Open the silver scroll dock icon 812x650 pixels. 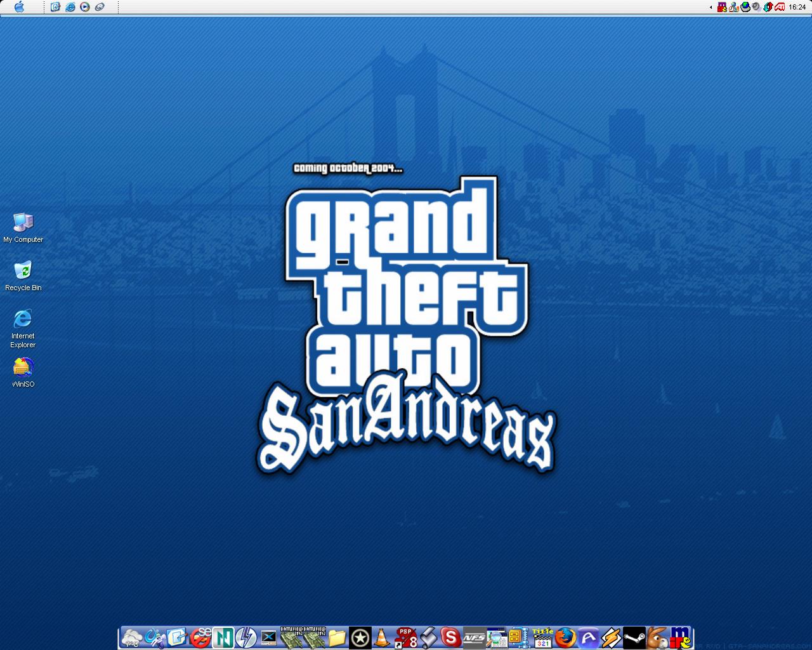pos(428,637)
